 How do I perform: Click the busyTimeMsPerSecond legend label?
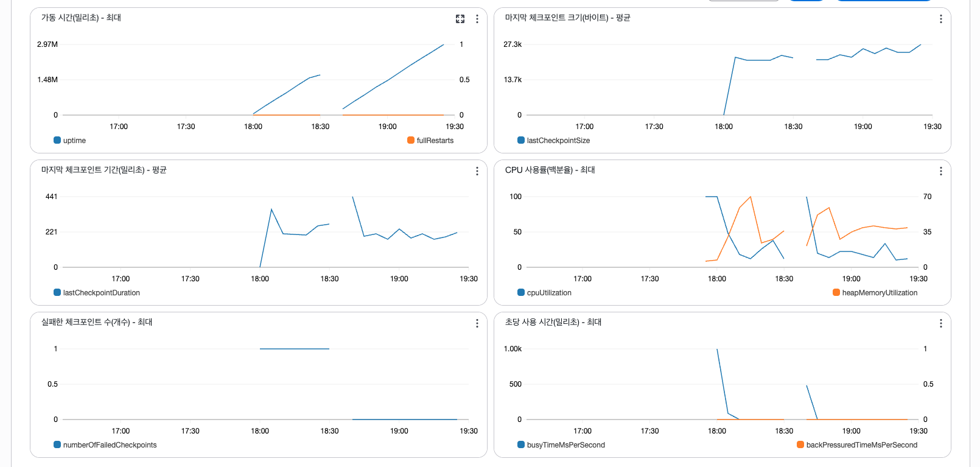[565, 445]
